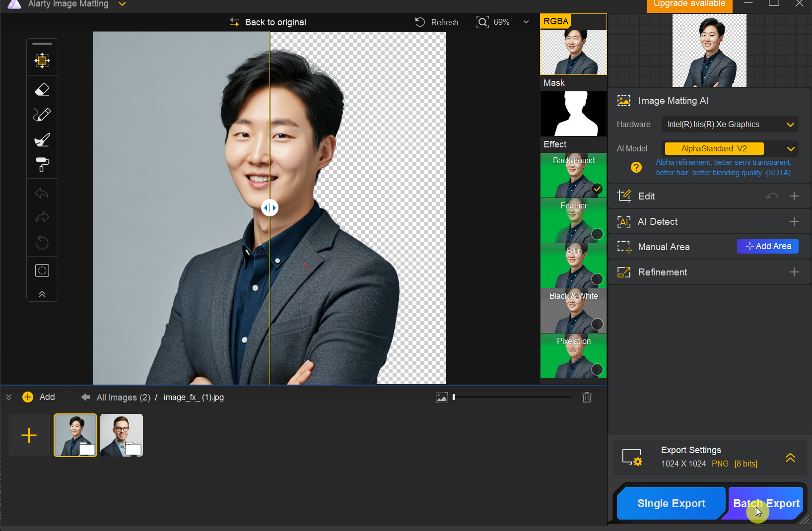The width and height of the screenshot is (812, 531).
Task: Click the thumbnail size picture icon
Action: (442, 397)
